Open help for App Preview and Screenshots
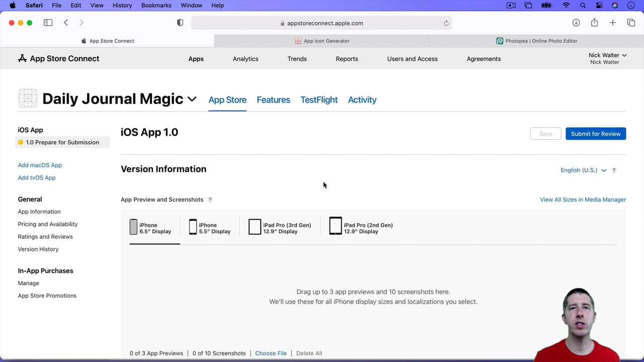Image resolution: width=644 pixels, height=362 pixels. (210, 200)
